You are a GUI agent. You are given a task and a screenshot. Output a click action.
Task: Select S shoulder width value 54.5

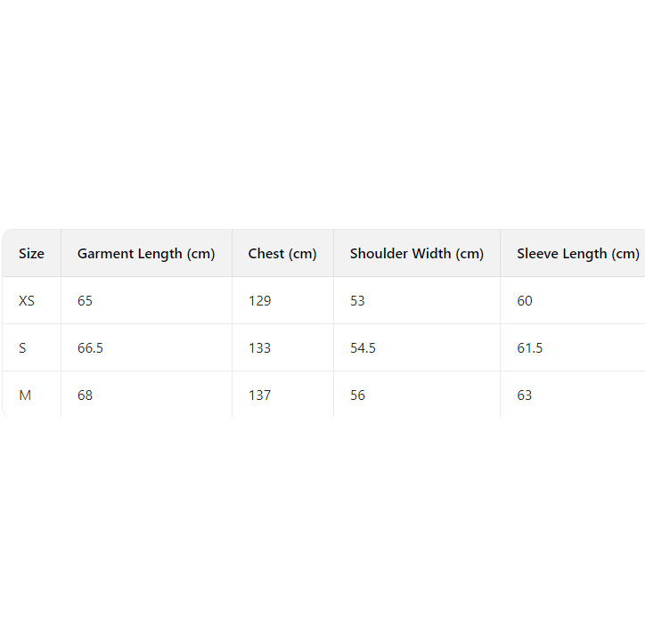[363, 348]
